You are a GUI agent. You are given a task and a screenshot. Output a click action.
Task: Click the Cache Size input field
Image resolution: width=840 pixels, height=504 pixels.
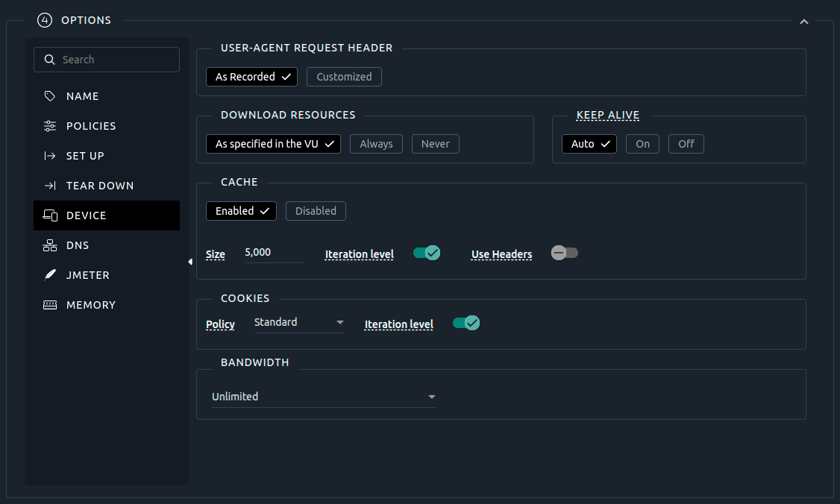click(273, 253)
